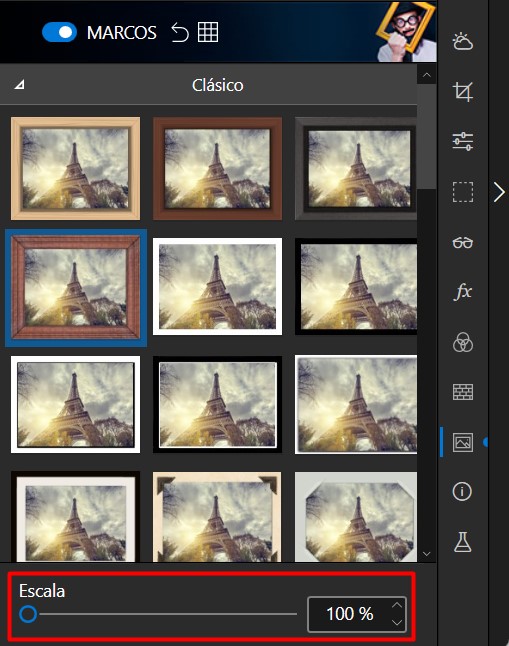Screen dimensions: 509x646
Task: Click the frames list scrollbar thumb
Action: pyautogui.click(x=427, y=137)
